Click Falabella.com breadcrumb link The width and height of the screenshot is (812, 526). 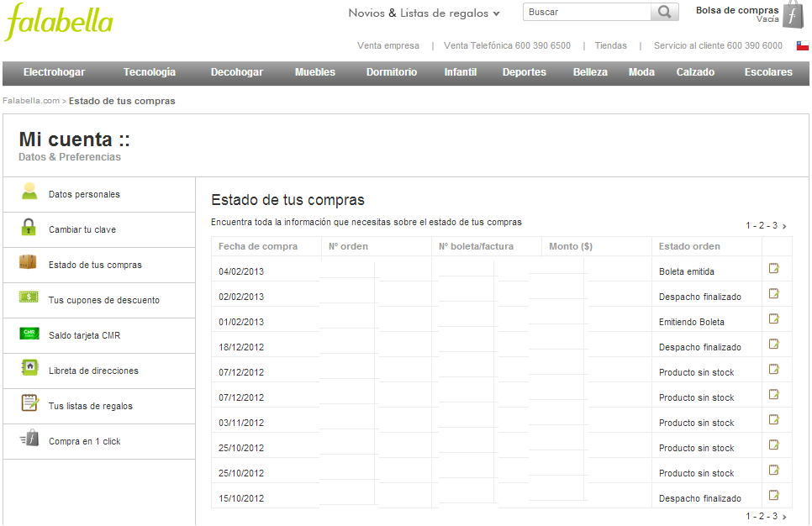(x=31, y=101)
